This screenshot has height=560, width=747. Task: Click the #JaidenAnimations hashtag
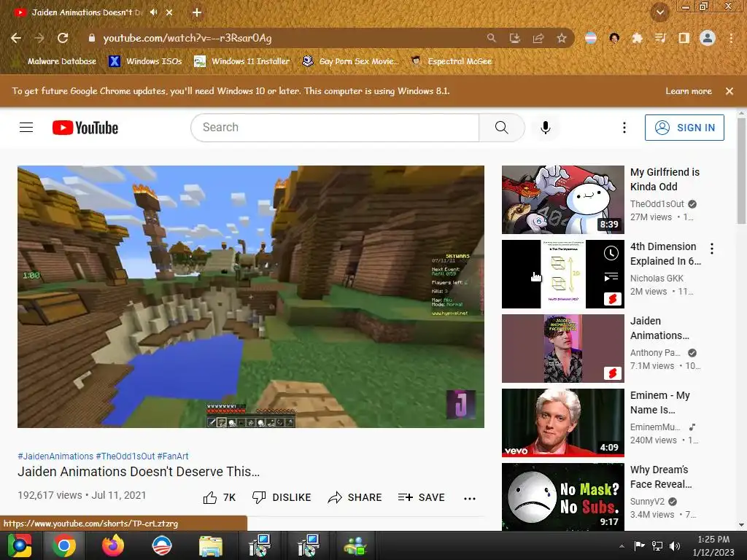pyautogui.click(x=55, y=456)
